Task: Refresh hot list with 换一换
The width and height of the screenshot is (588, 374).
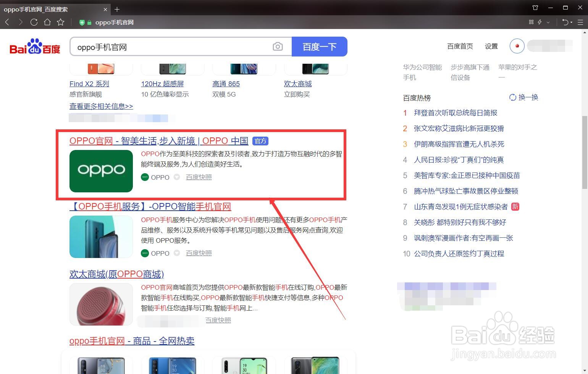Action: (x=524, y=97)
